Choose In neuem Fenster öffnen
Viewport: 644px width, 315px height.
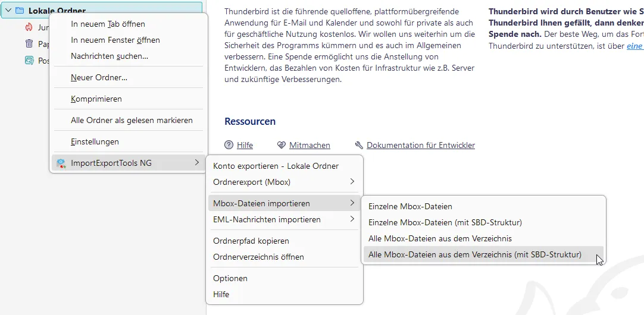129,40
